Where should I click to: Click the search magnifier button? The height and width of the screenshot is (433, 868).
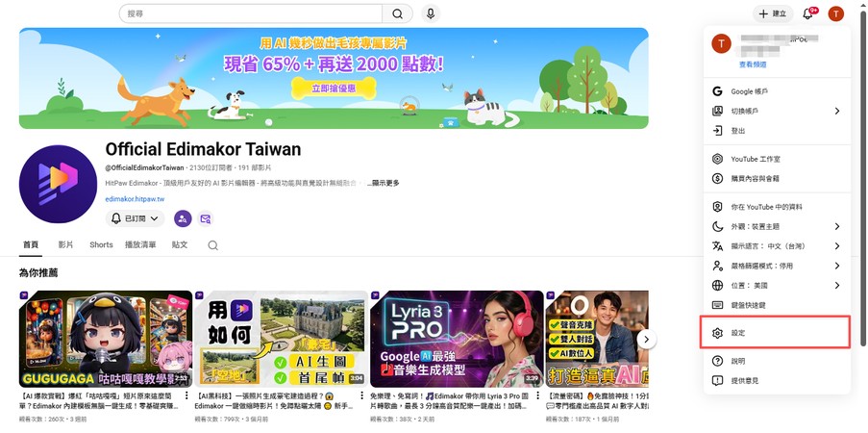397,13
